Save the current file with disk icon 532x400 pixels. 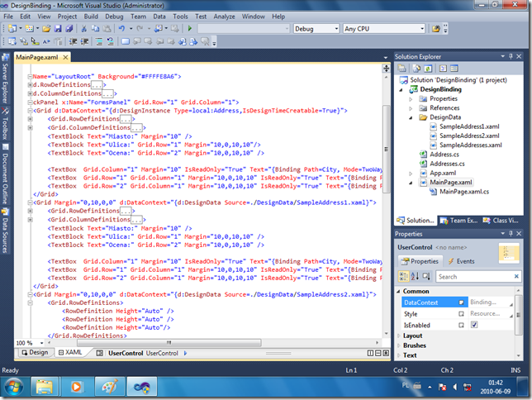click(x=58, y=29)
